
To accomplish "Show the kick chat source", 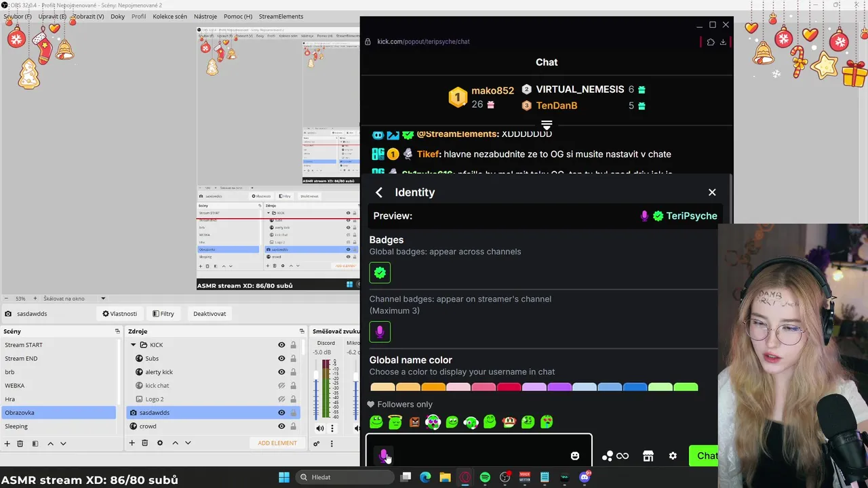I will [x=281, y=386].
